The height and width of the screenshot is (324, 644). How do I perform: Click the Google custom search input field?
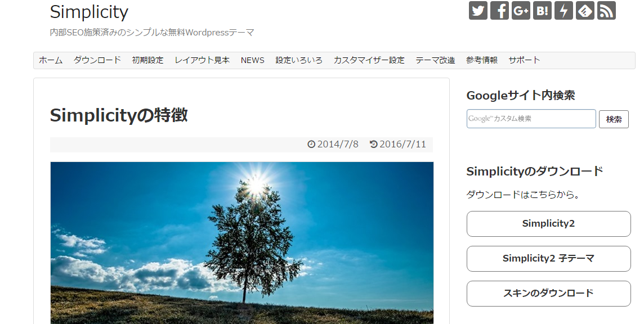click(x=531, y=119)
